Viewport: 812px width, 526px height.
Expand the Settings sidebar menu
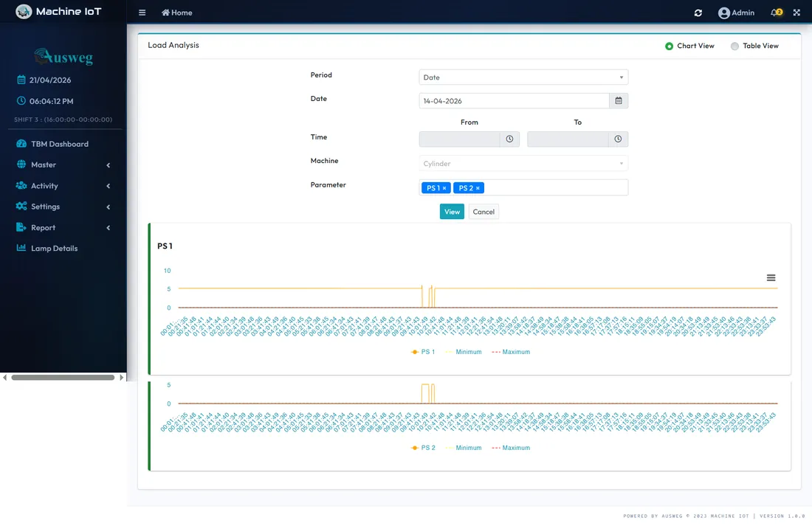63,207
